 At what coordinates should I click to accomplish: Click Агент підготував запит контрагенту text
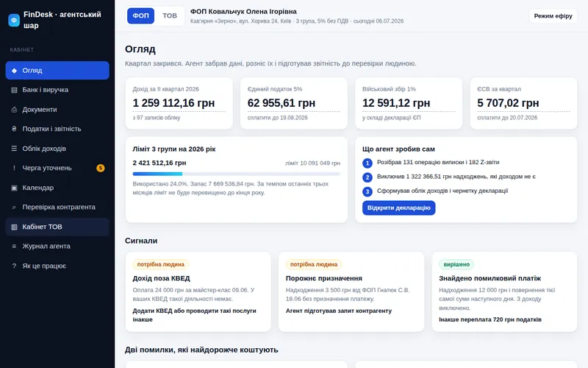339,311
